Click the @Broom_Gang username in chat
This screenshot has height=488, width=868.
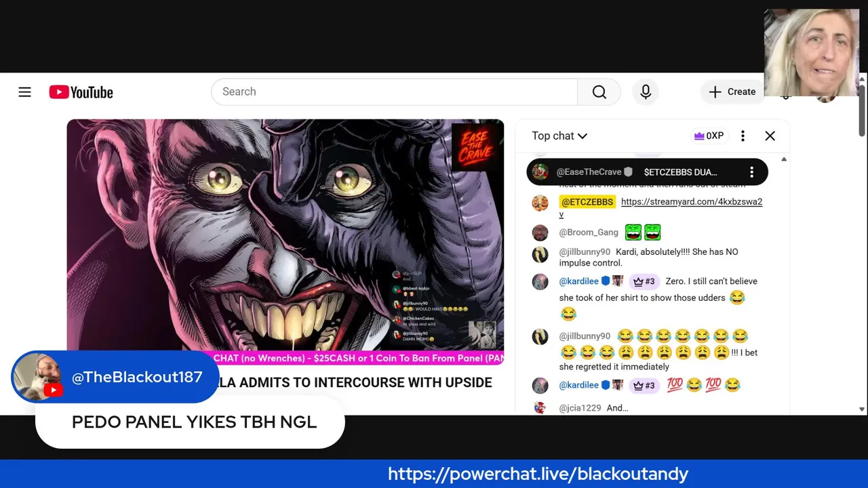[589, 232]
